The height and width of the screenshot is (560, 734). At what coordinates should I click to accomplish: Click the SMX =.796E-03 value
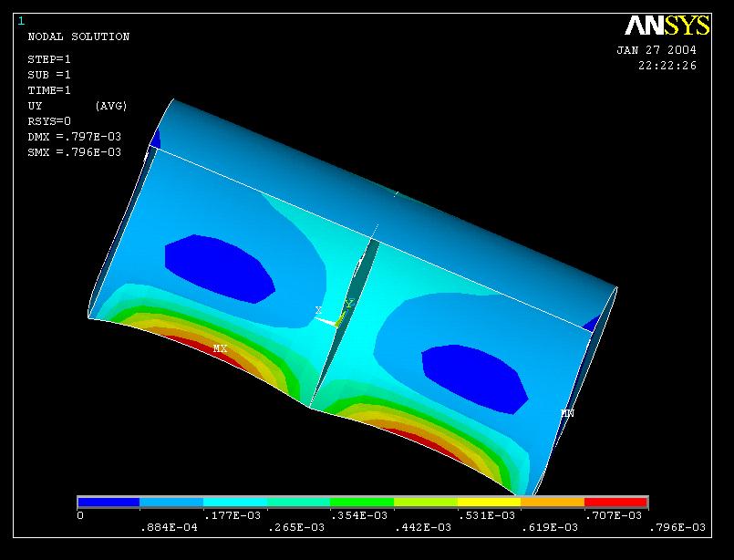75,152
